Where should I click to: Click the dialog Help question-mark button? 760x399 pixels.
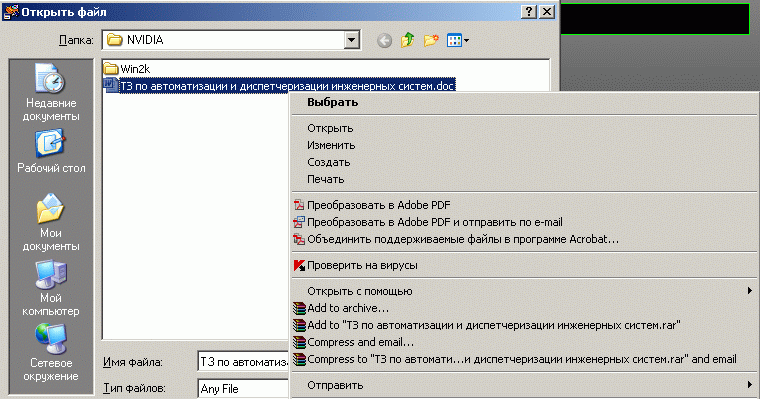point(529,12)
